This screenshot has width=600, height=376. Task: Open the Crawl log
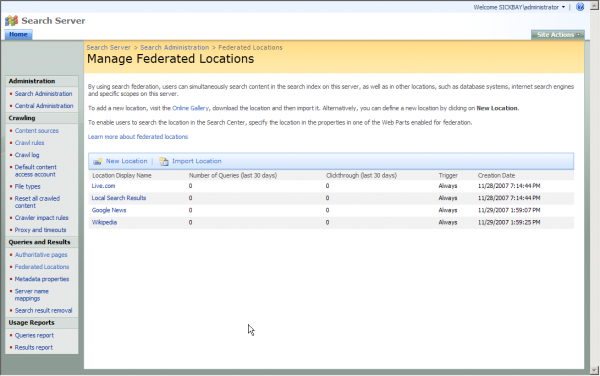coord(27,155)
